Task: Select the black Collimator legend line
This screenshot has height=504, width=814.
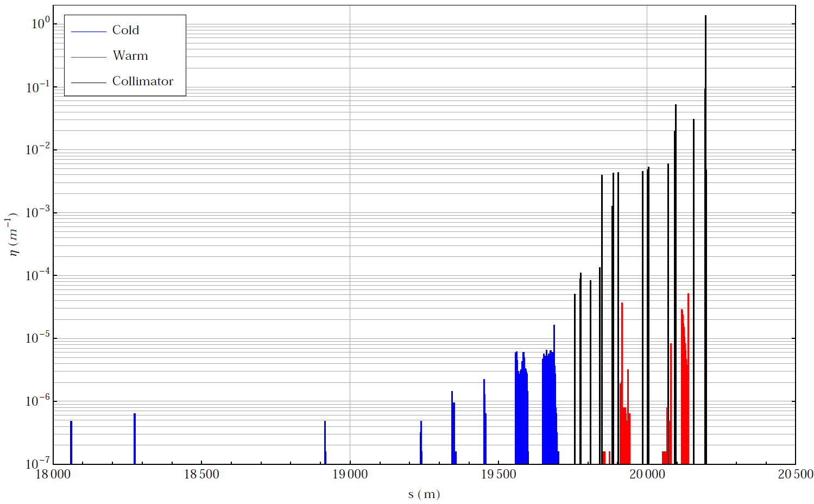Action: coord(89,83)
